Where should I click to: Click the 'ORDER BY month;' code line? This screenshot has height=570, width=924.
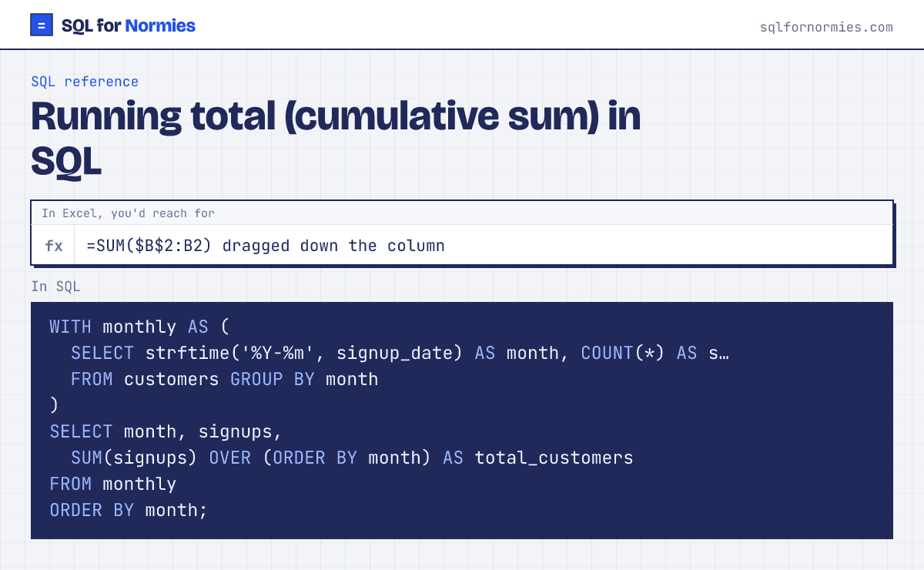pyautogui.click(x=129, y=510)
